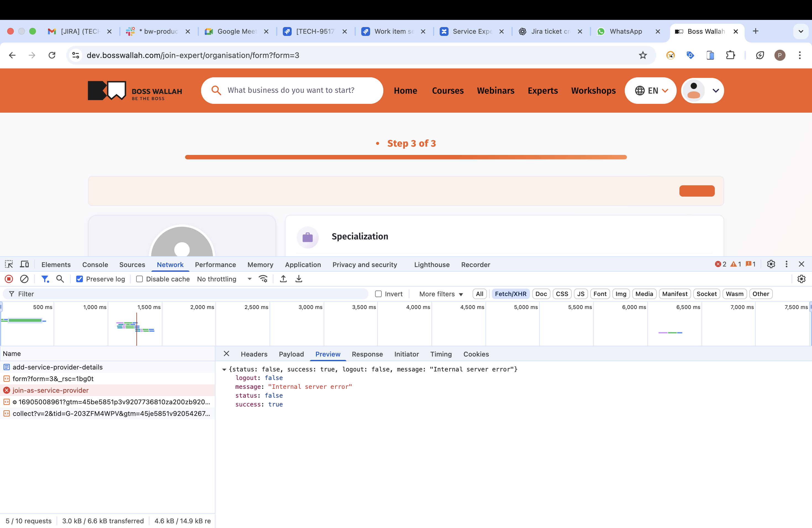Click the Step 3 progress bar
This screenshot has width=812, height=528.
[406, 157]
